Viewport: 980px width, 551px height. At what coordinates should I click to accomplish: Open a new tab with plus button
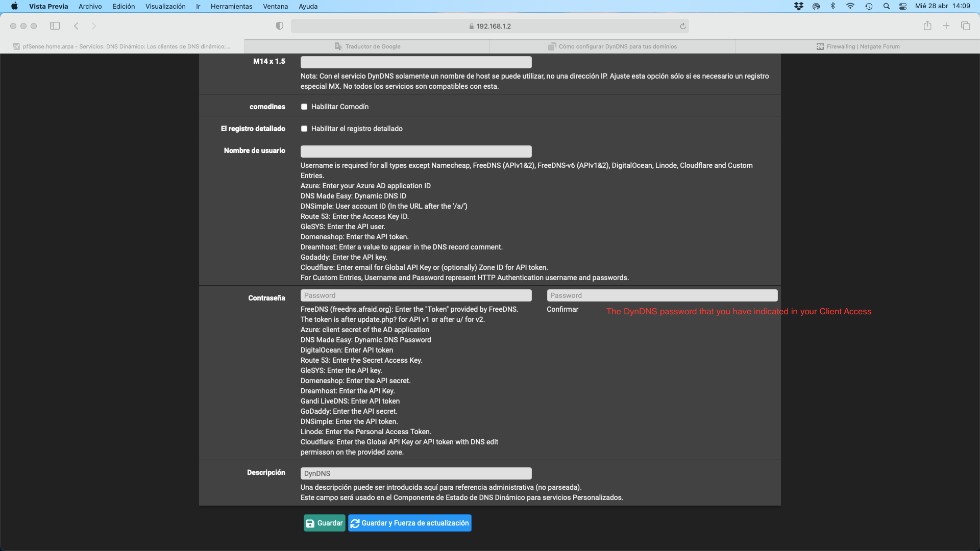click(x=946, y=26)
